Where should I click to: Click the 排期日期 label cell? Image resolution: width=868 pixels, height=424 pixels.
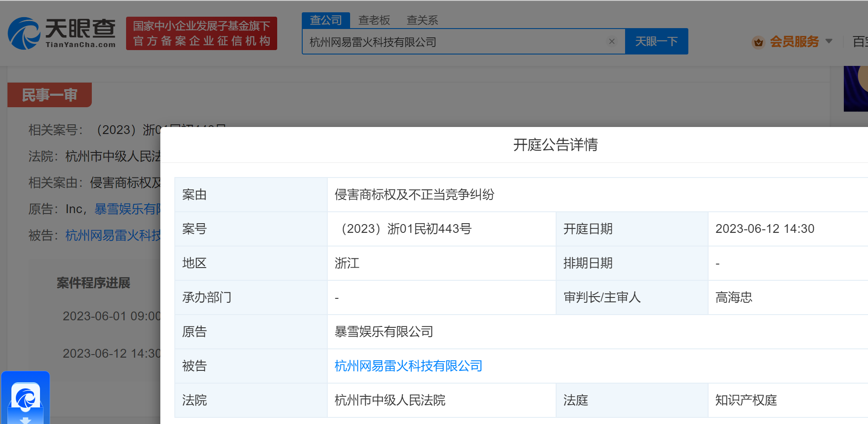click(x=632, y=263)
